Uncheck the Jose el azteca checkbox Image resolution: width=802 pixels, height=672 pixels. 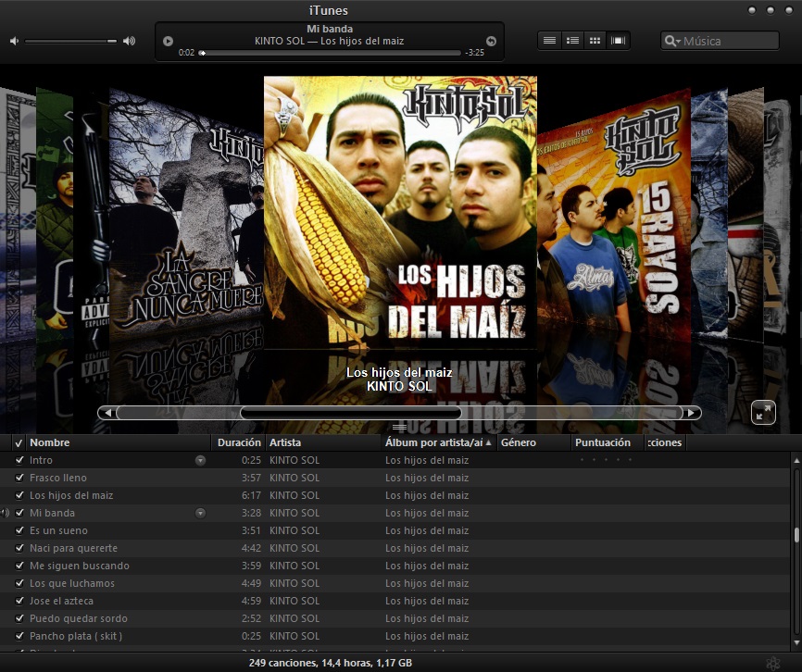click(19, 601)
